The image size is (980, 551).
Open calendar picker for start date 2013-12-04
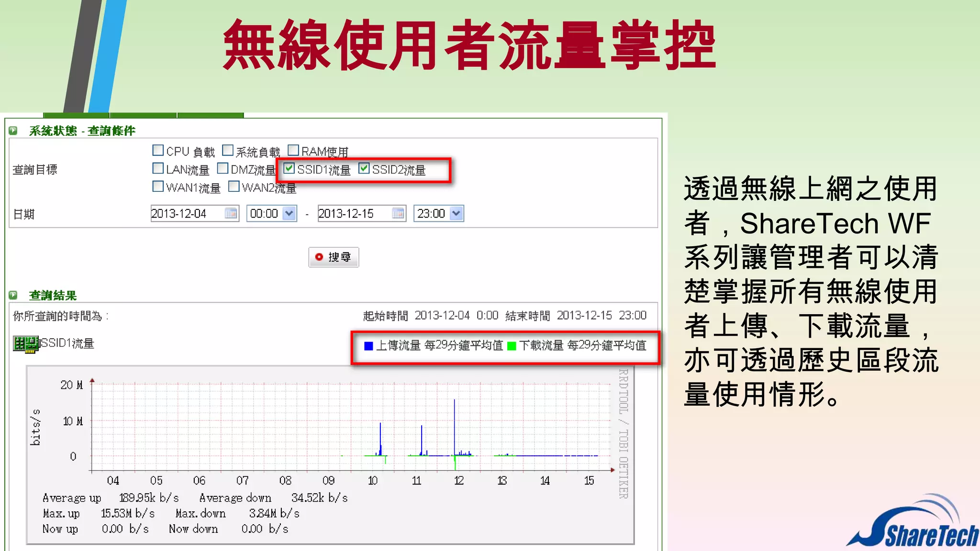pyautogui.click(x=231, y=213)
